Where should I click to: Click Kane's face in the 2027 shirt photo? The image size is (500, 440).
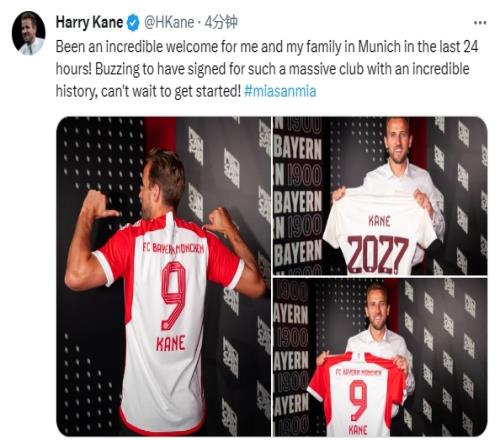point(397,139)
